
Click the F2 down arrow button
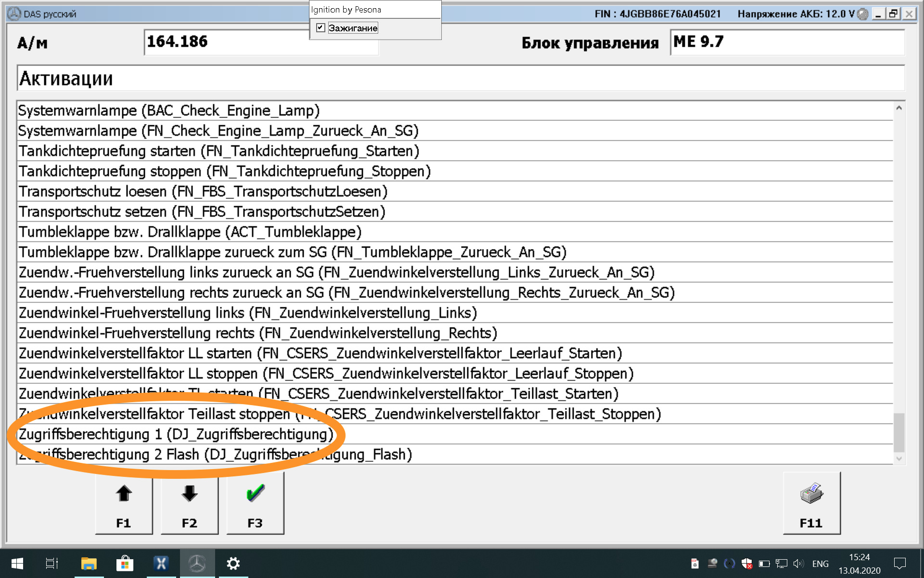189,503
